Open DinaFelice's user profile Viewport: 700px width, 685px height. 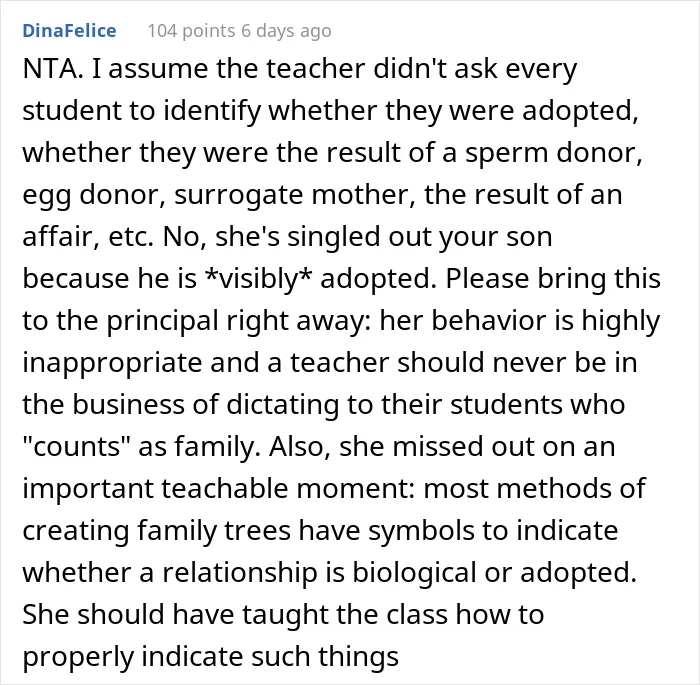point(69,31)
